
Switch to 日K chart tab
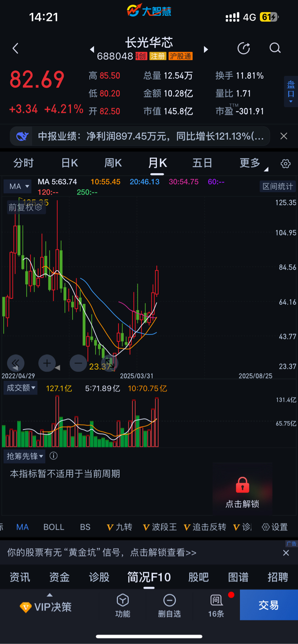tap(69, 163)
